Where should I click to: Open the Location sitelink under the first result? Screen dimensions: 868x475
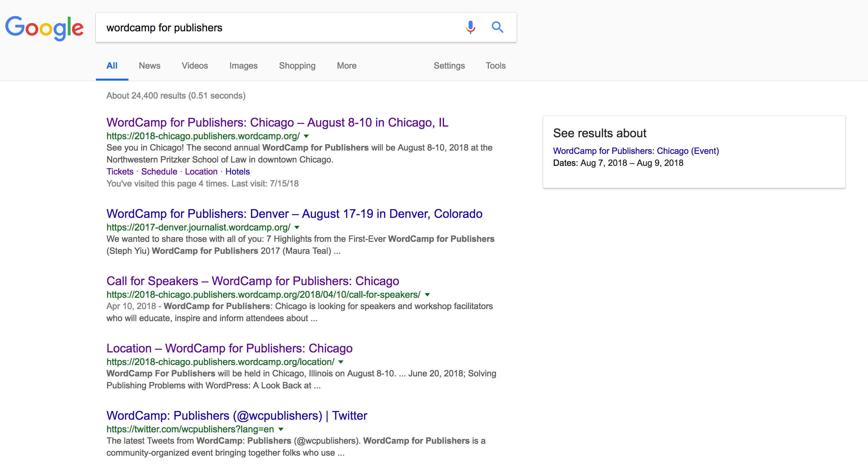[201, 172]
